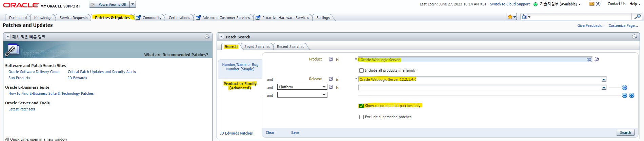Screen dimensions: 644x141
Task: Click Customize Page link
Action: (x=623, y=25)
